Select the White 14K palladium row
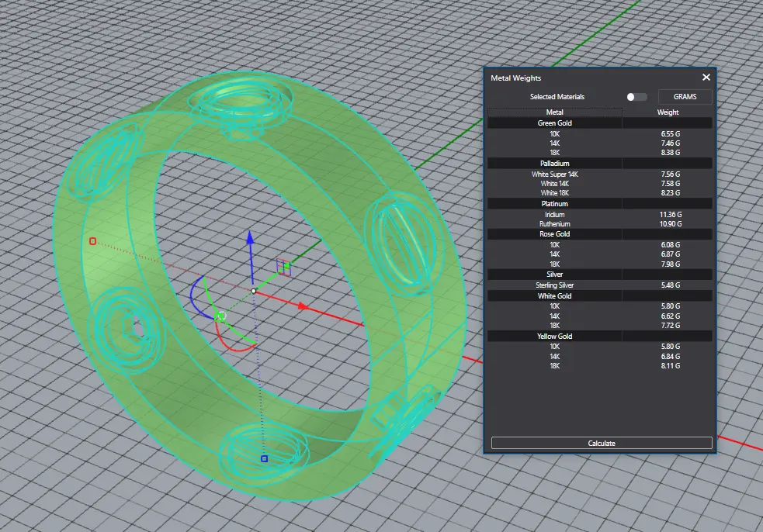Screen dimensions: 763x532 point(600,183)
